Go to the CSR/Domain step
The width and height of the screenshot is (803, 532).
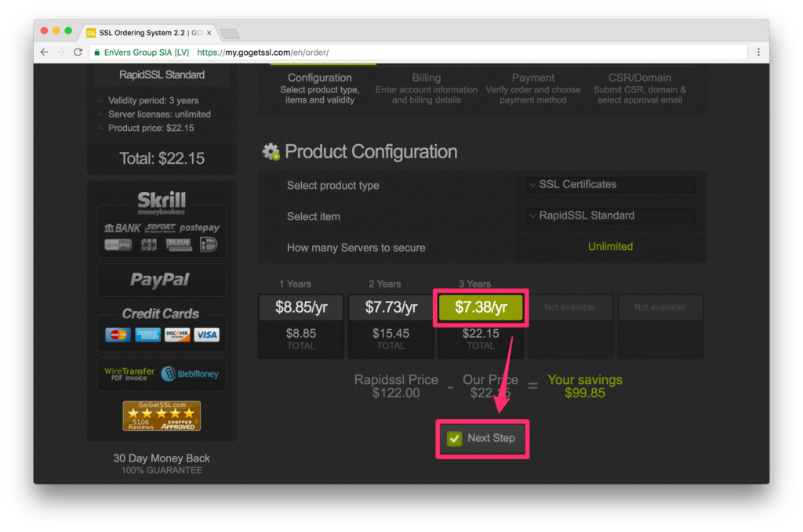640,88
